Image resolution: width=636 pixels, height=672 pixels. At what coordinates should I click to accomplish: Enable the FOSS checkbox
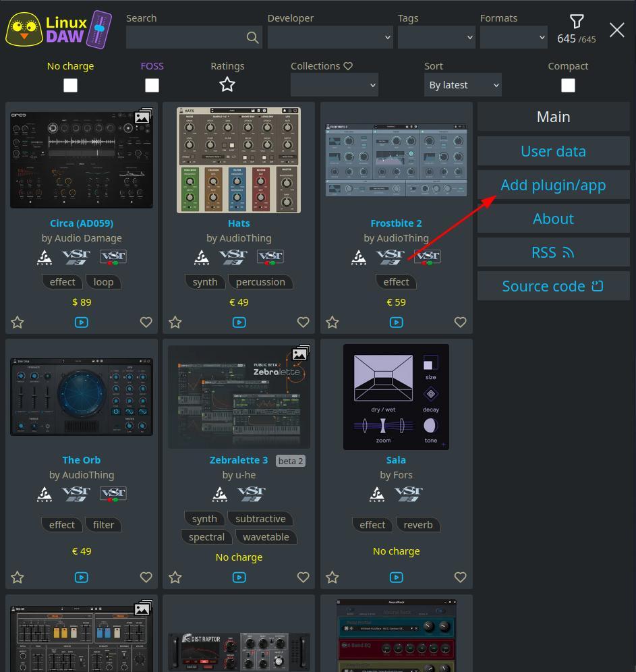(152, 85)
